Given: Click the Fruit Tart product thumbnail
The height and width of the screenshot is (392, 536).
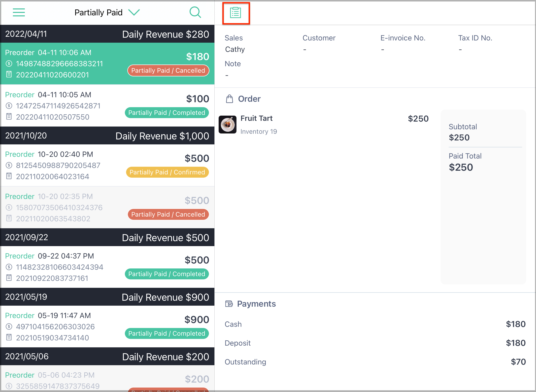Looking at the screenshot, I should point(228,125).
